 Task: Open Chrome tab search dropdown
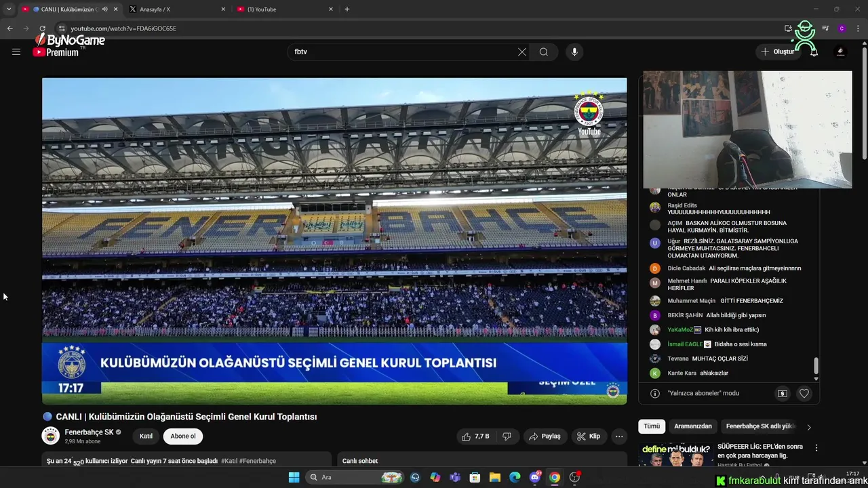tap(9, 9)
